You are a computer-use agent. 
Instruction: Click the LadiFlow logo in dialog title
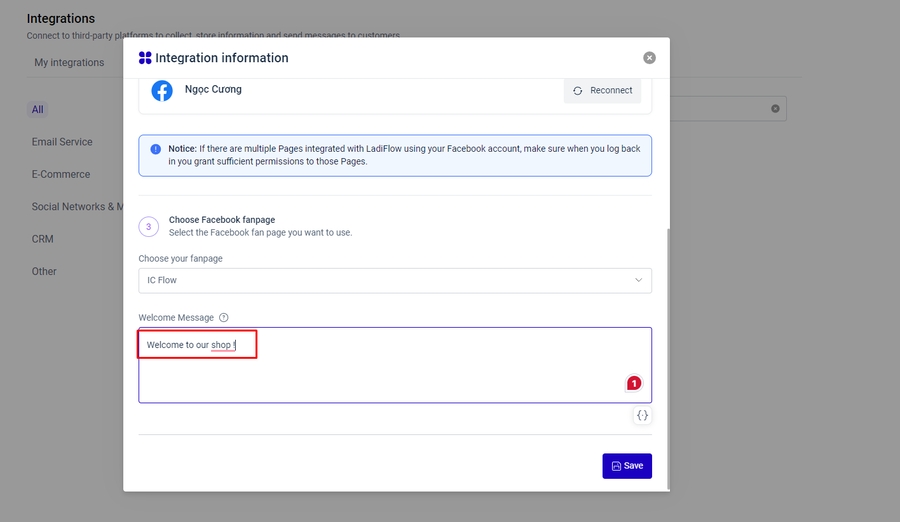coord(145,58)
